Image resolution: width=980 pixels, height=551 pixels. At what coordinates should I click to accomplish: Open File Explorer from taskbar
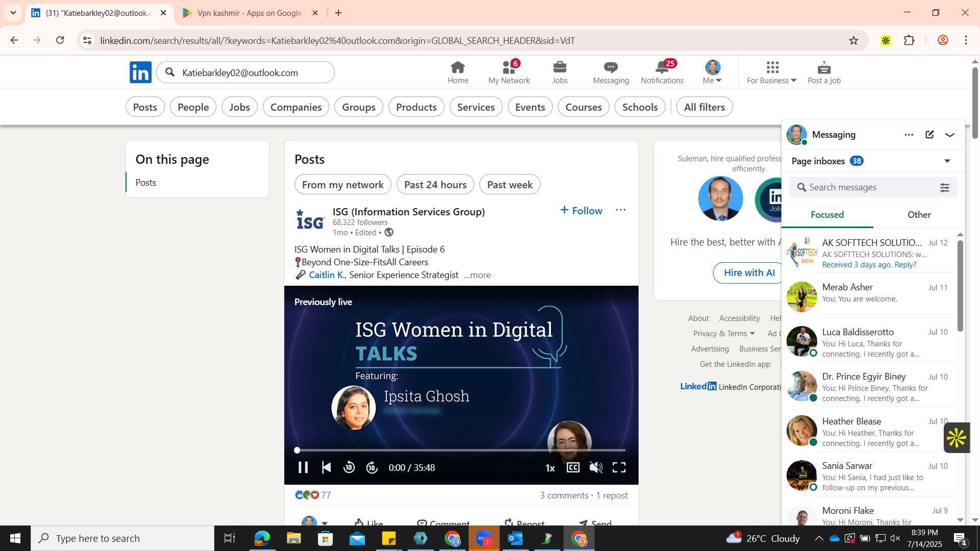pos(293,538)
